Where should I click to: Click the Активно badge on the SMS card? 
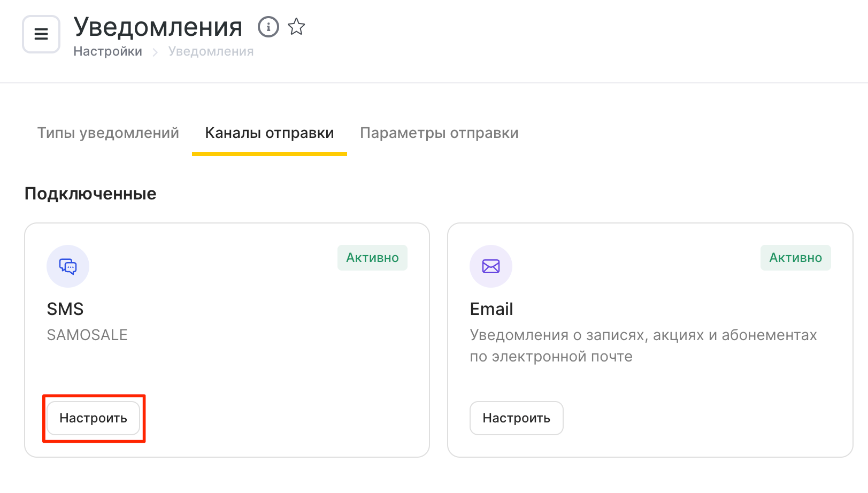pyautogui.click(x=372, y=258)
